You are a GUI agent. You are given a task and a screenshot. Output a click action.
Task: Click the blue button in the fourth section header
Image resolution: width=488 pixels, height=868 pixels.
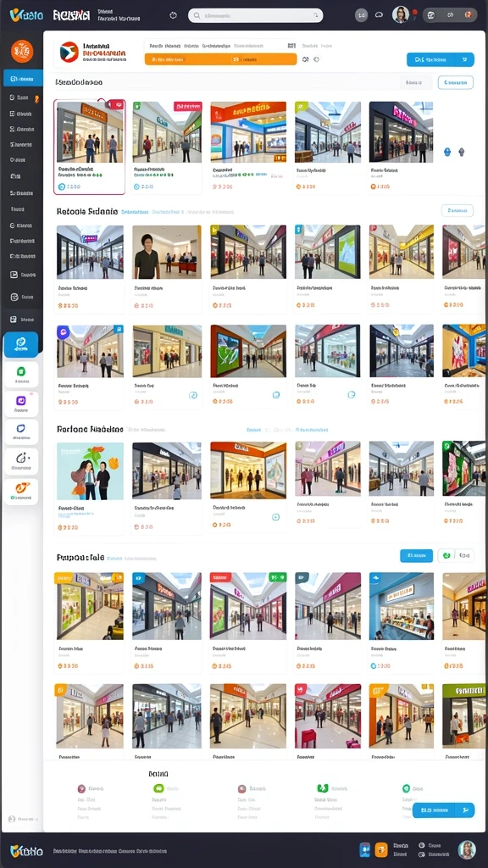[416, 555]
